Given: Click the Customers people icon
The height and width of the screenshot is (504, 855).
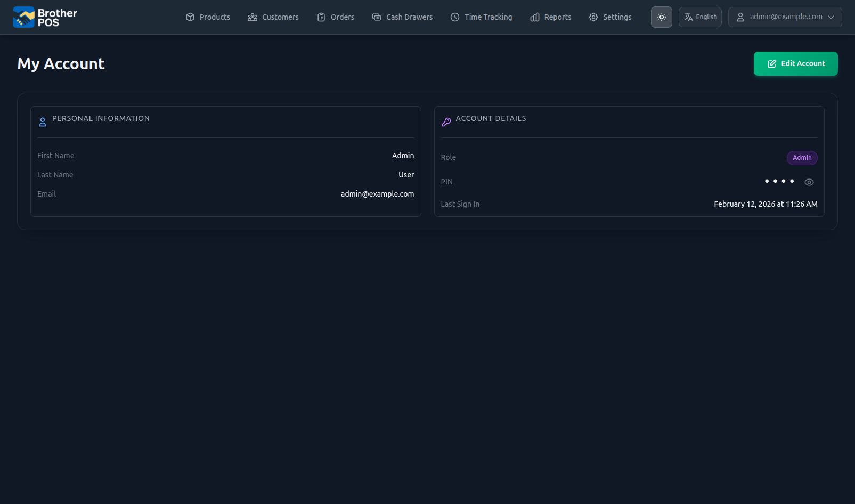Looking at the screenshot, I should coord(253,17).
